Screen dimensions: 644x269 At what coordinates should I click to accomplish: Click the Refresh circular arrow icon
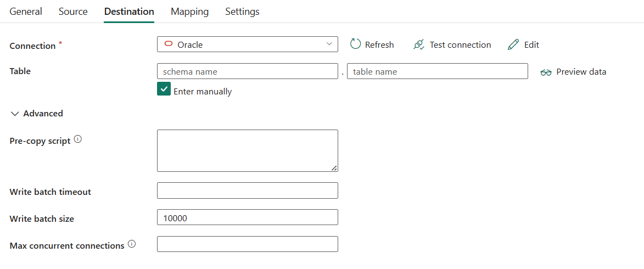(355, 44)
